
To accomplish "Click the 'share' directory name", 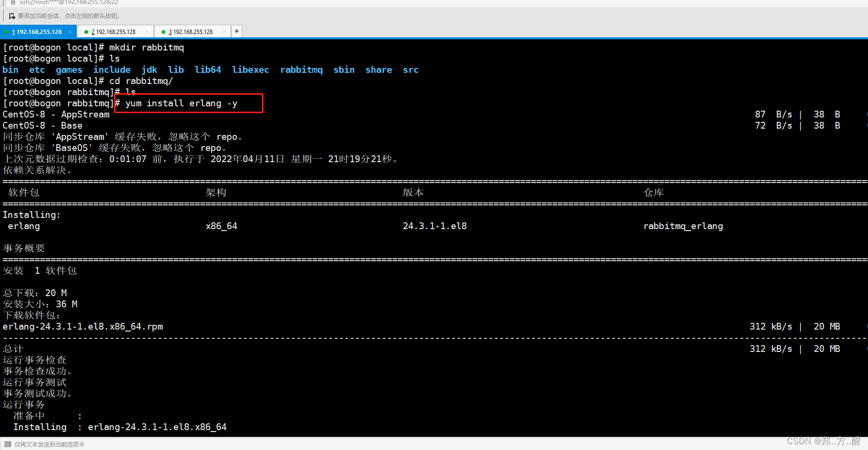I will [x=379, y=70].
